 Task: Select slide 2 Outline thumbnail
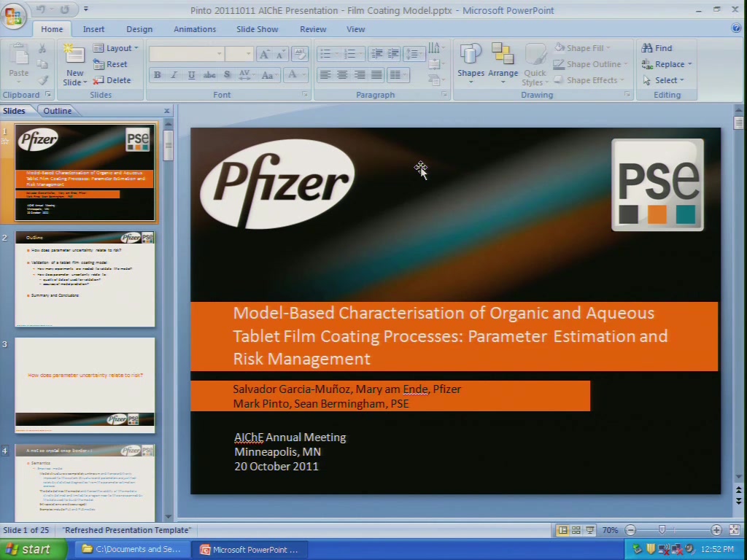coord(85,279)
